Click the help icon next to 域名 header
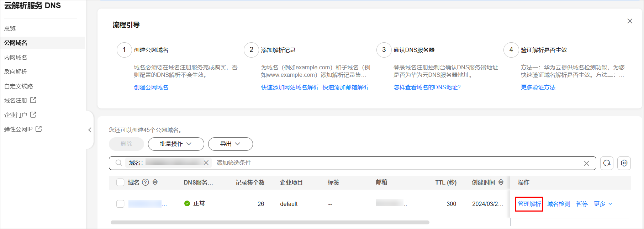This screenshot has height=229, width=644. point(146,182)
